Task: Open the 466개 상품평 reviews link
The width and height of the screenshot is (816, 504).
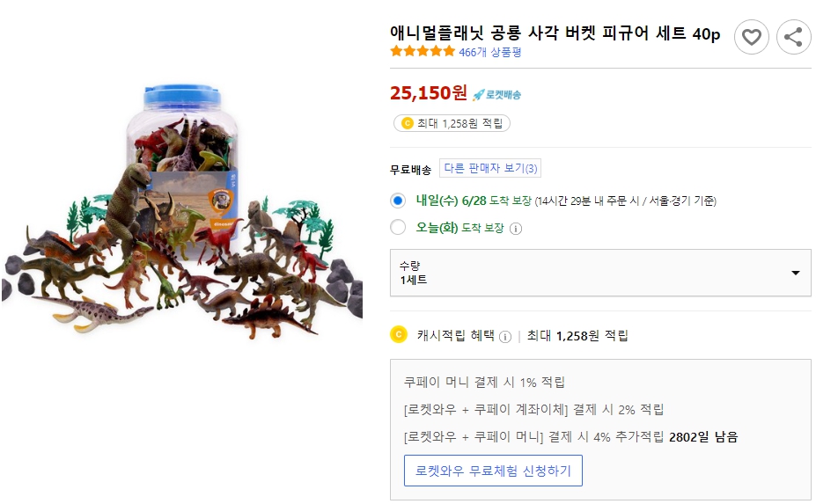Action: [x=490, y=52]
